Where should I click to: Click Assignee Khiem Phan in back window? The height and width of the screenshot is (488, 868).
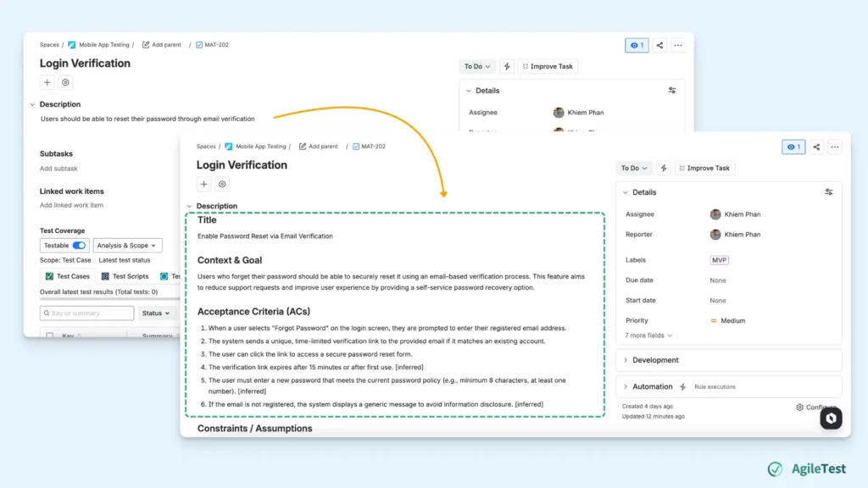[x=578, y=113]
